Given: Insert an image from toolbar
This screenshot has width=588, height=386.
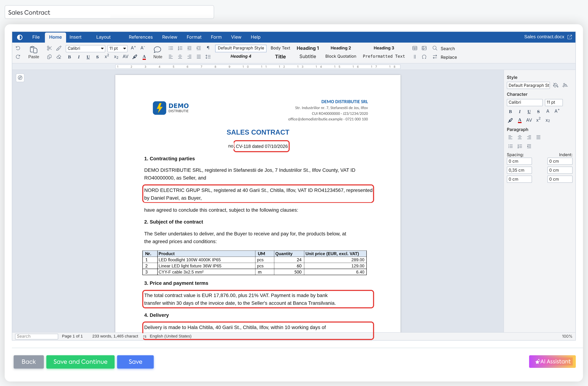Looking at the screenshot, I should click(x=424, y=48).
